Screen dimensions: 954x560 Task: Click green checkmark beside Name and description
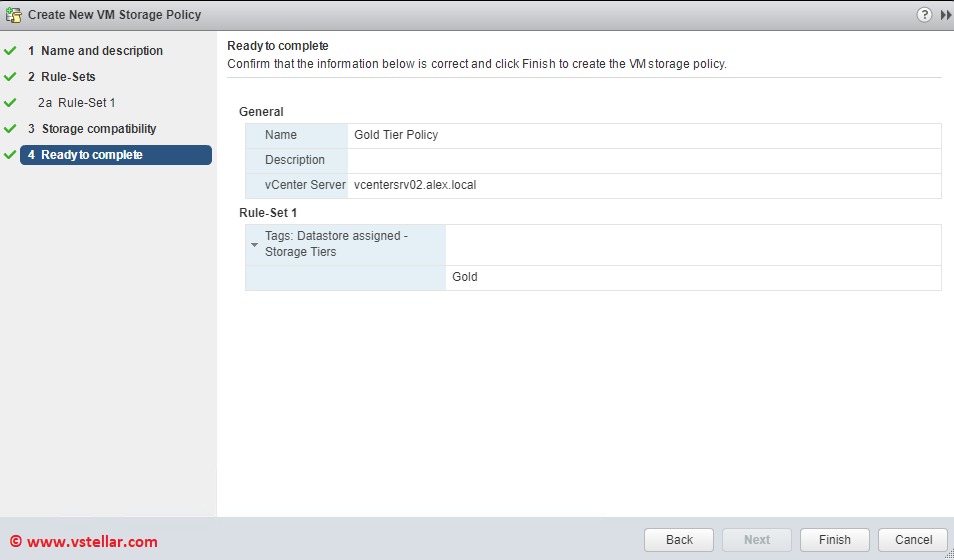11,51
